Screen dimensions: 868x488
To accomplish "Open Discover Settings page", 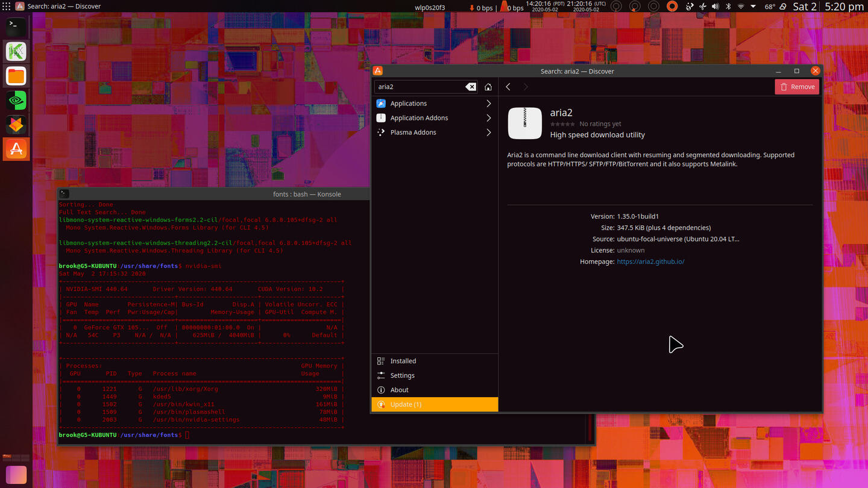I will [435, 375].
